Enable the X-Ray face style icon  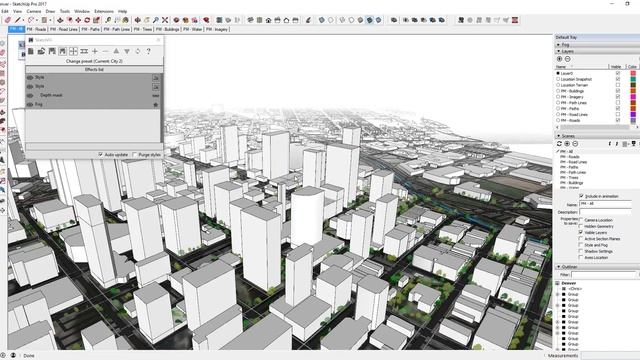coord(322,20)
